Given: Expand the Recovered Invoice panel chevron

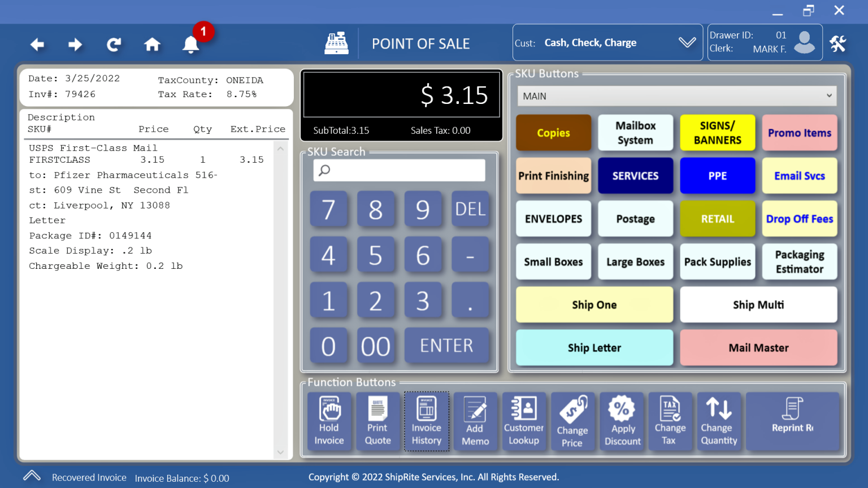Looking at the screenshot, I should [32, 476].
